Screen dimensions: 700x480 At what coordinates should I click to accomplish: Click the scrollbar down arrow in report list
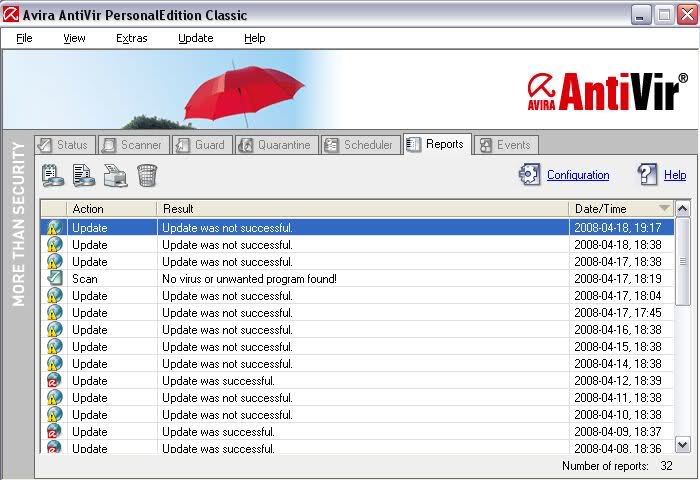click(683, 444)
